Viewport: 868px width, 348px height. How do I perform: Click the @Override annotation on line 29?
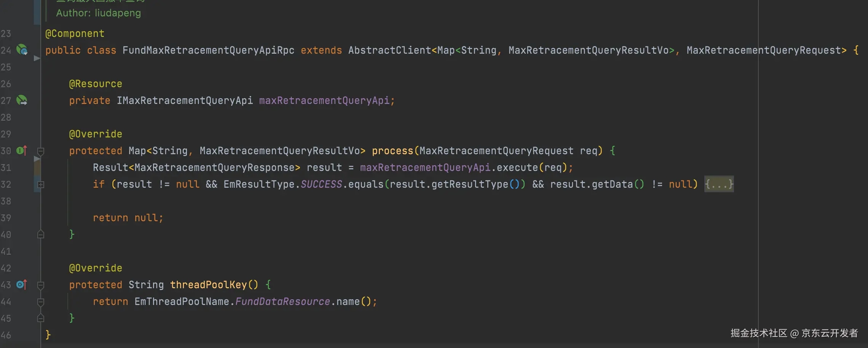tap(96, 134)
